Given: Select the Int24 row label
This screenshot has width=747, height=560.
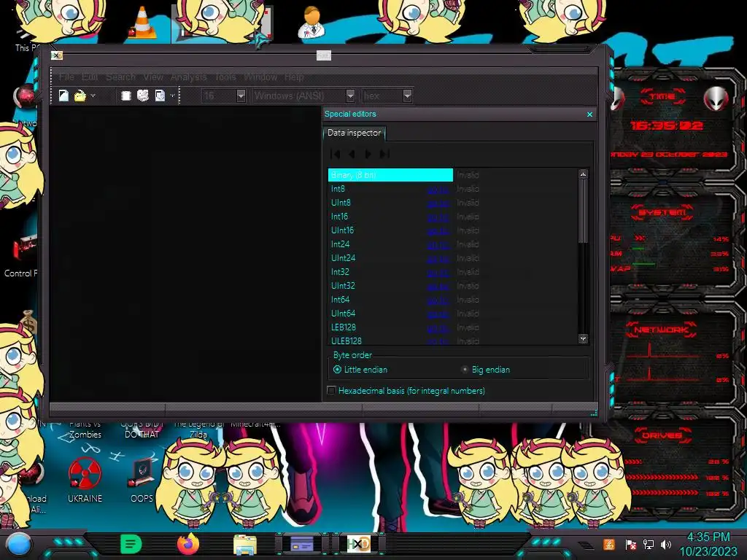Looking at the screenshot, I should pyautogui.click(x=340, y=244).
